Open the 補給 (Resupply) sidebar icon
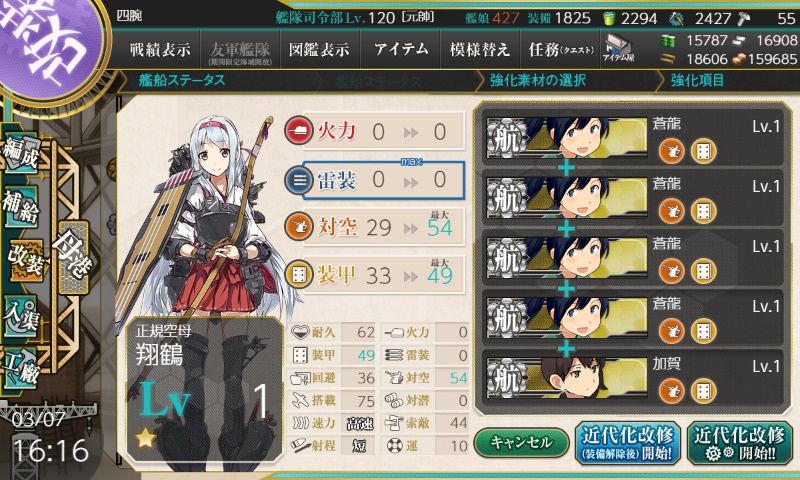This screenshot has width=800, height=480. click(20, 207)
